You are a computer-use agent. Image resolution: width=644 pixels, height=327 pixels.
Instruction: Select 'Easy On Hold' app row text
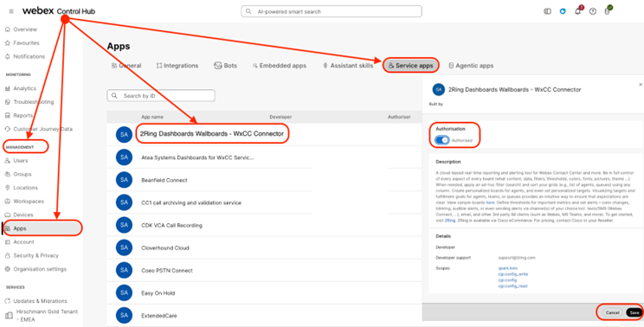coord(158,293)
